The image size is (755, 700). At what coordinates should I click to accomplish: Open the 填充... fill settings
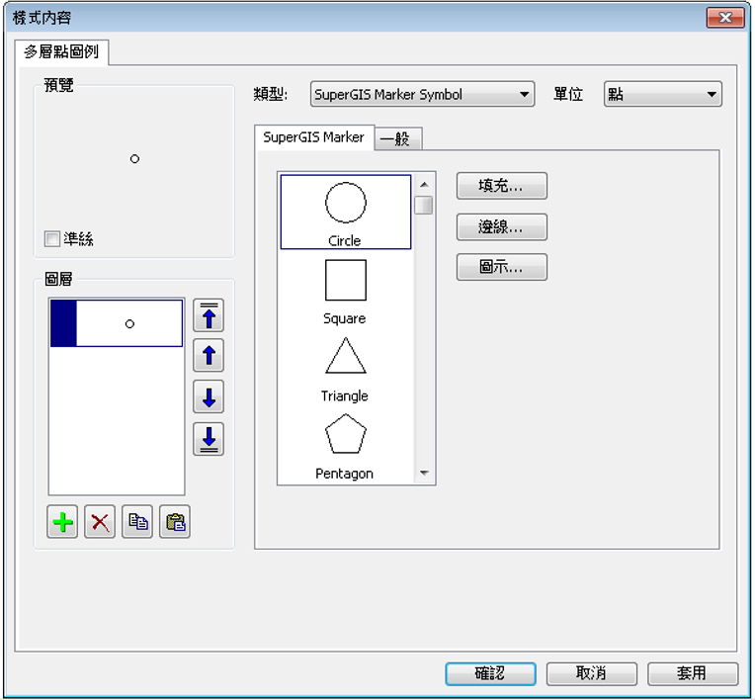pyautogui.click(x=502, y=186)
